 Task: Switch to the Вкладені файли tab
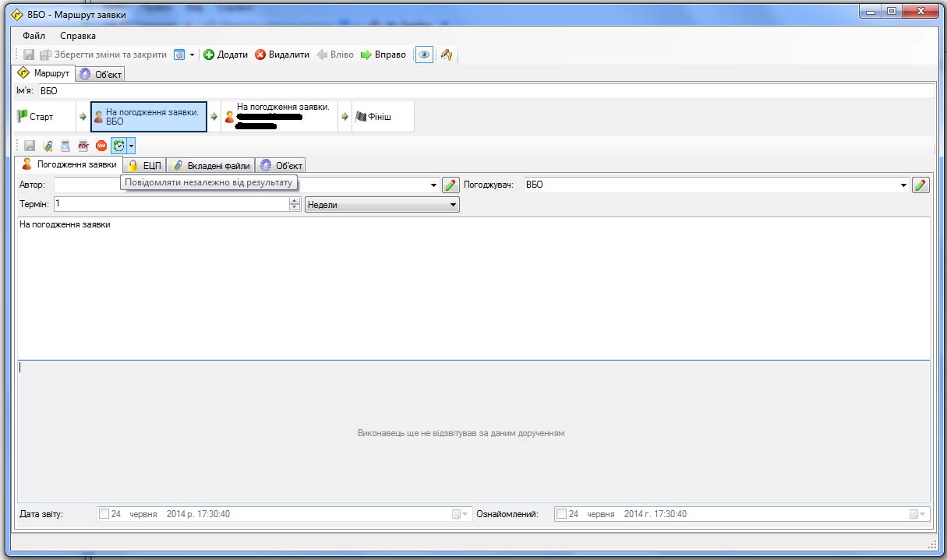210,165
